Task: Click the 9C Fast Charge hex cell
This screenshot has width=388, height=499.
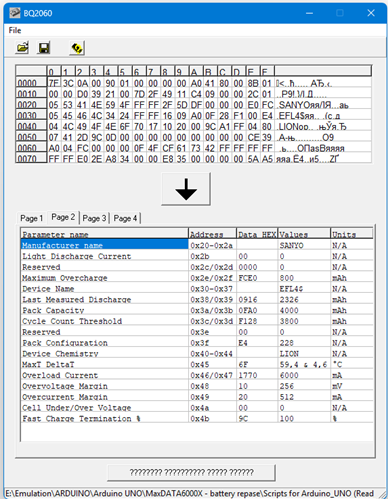Action: point(257,419)
